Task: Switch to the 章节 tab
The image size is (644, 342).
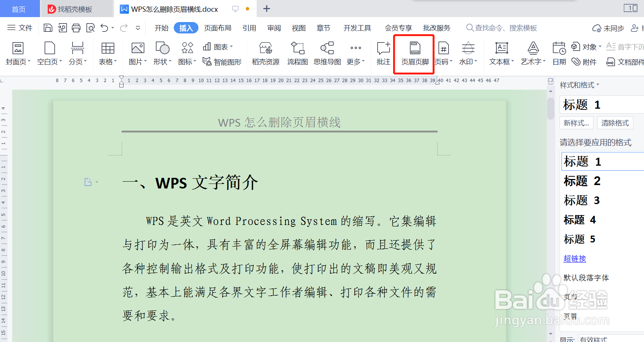Action: [323, 28]
